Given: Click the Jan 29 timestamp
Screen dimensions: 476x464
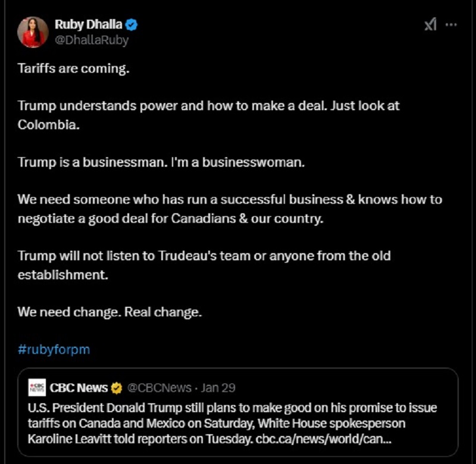Looking at the screenshot, I should click(218, 388).
